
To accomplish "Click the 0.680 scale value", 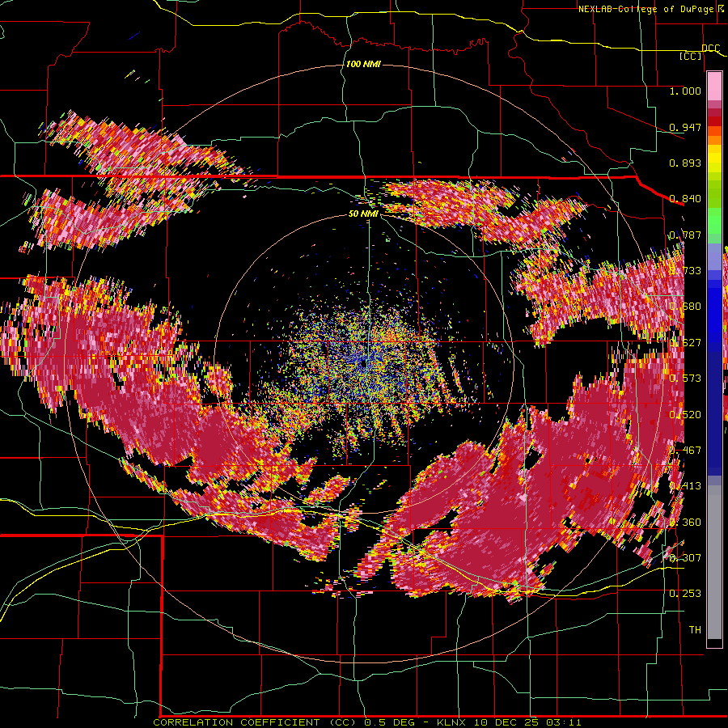I will point(685,307).
